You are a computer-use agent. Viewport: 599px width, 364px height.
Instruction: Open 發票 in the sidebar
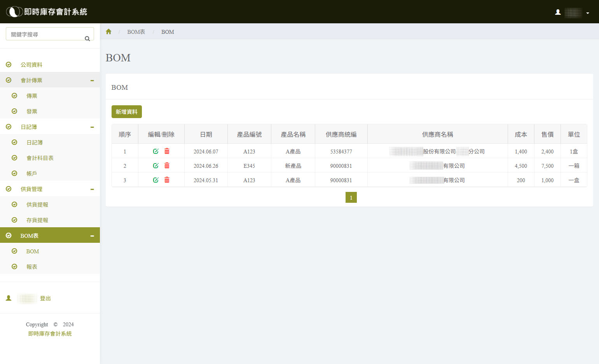click(32, 111)
